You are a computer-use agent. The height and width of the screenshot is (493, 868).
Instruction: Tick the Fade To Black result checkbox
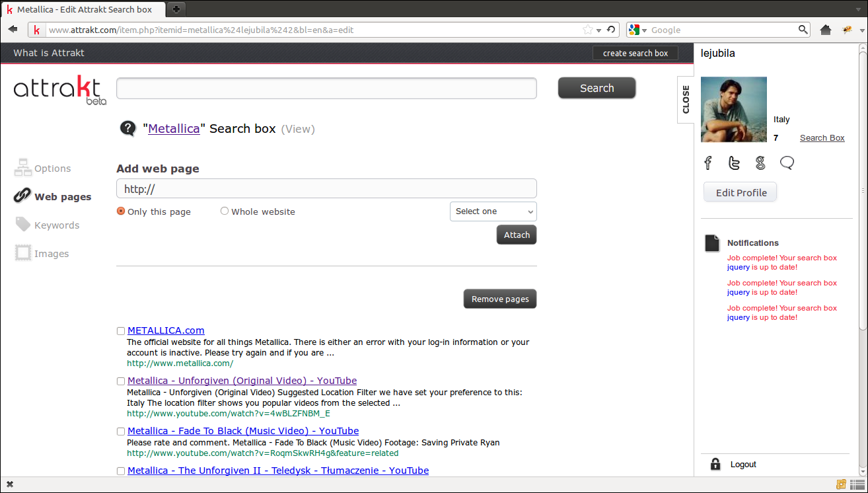121,432
